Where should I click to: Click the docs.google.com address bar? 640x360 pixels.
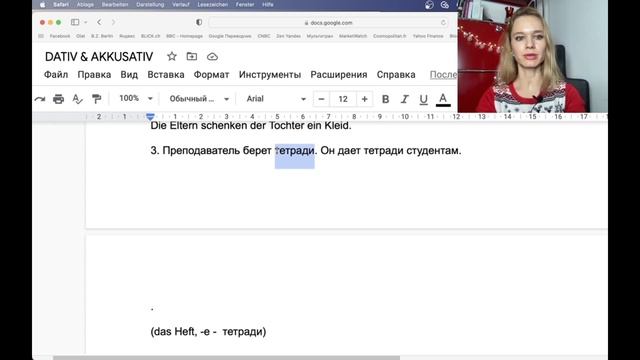click(x=329, y=23)
